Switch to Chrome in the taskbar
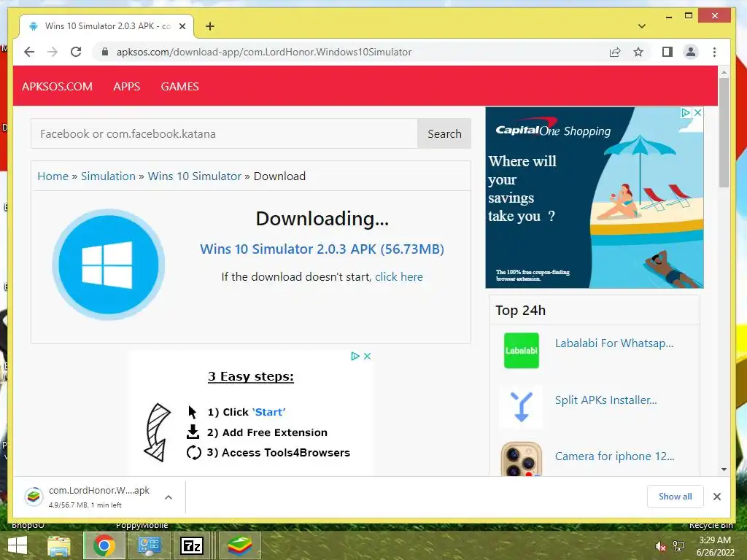 click(x=104, y=545)
